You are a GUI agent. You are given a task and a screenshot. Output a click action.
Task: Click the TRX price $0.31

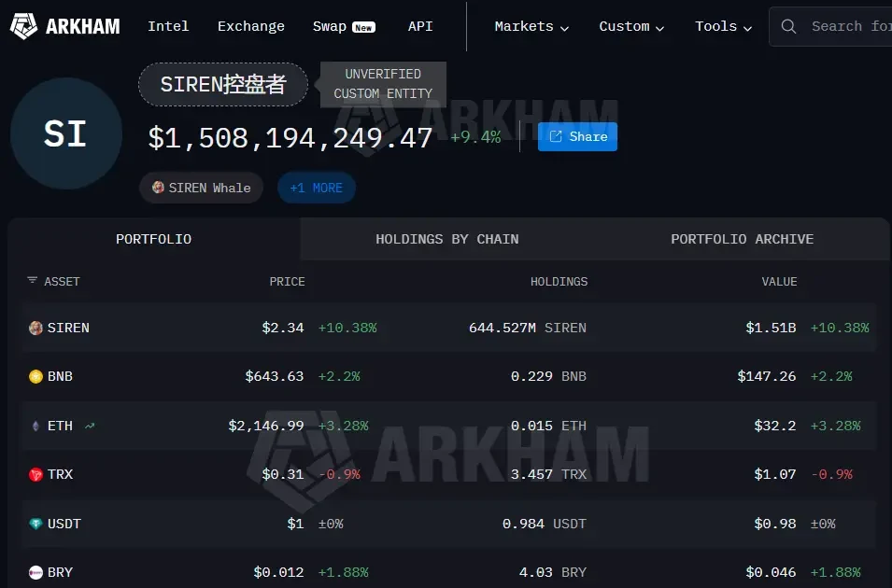pos(283,474)
